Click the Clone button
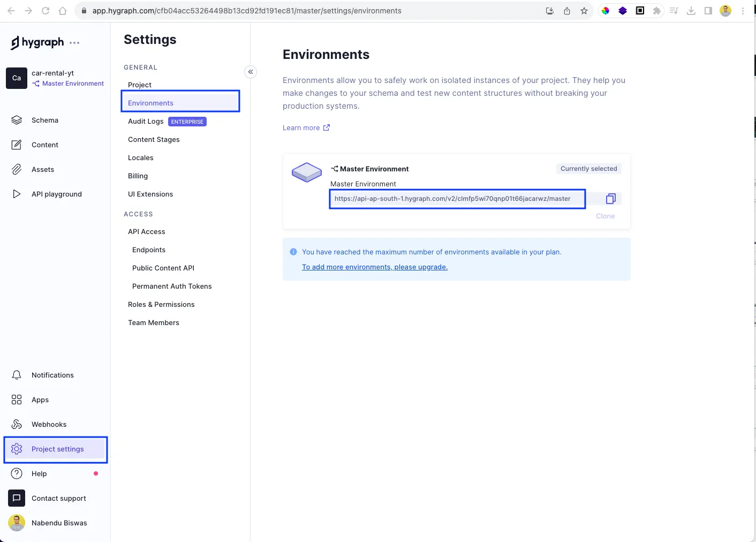 click(x=606, y=216)
